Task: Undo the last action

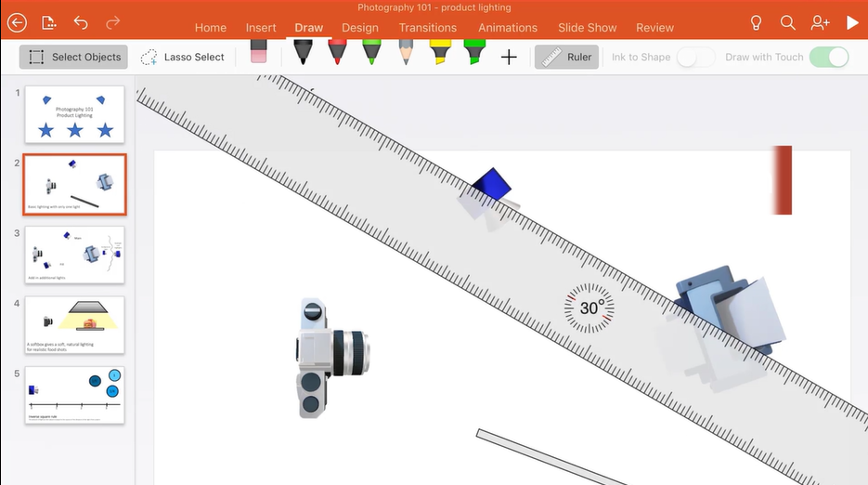Action: tap(81, 22)
